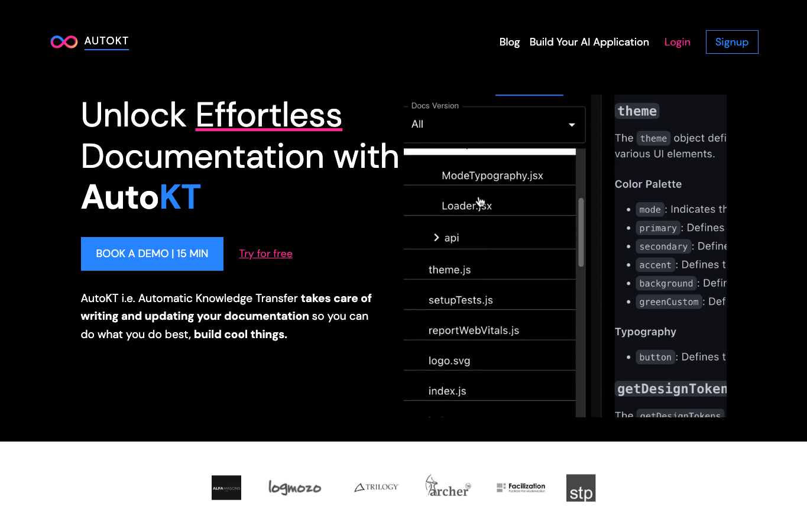Screen dimensions: 807x532
Task: Click the Signup button
Action: [x=732, y=42]
